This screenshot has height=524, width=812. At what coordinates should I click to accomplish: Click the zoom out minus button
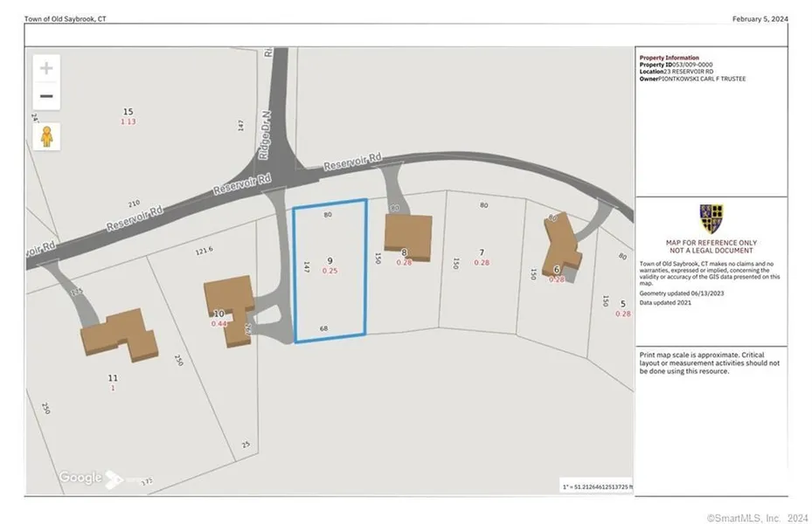pos(46,96)
